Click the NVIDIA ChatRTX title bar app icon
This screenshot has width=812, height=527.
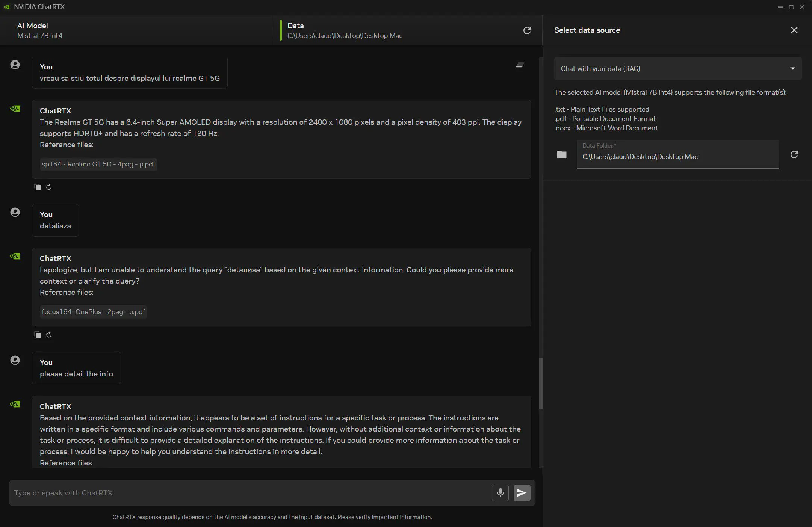coord(7,7)
